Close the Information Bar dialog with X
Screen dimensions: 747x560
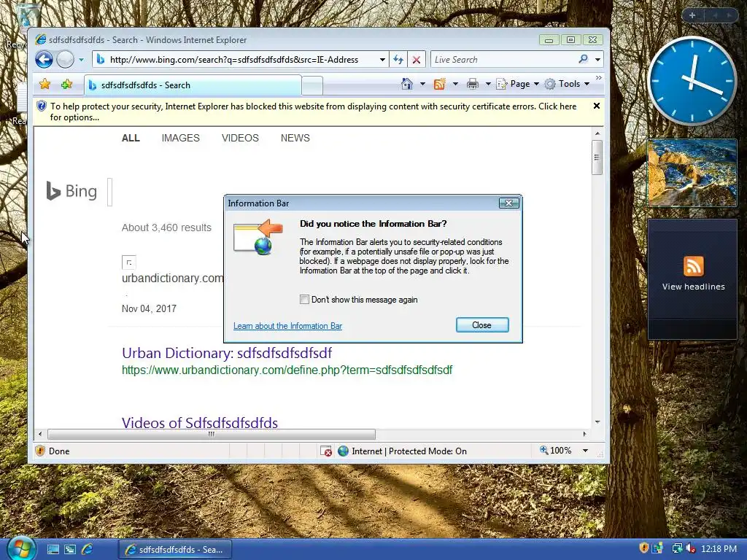tap(508, 203)
